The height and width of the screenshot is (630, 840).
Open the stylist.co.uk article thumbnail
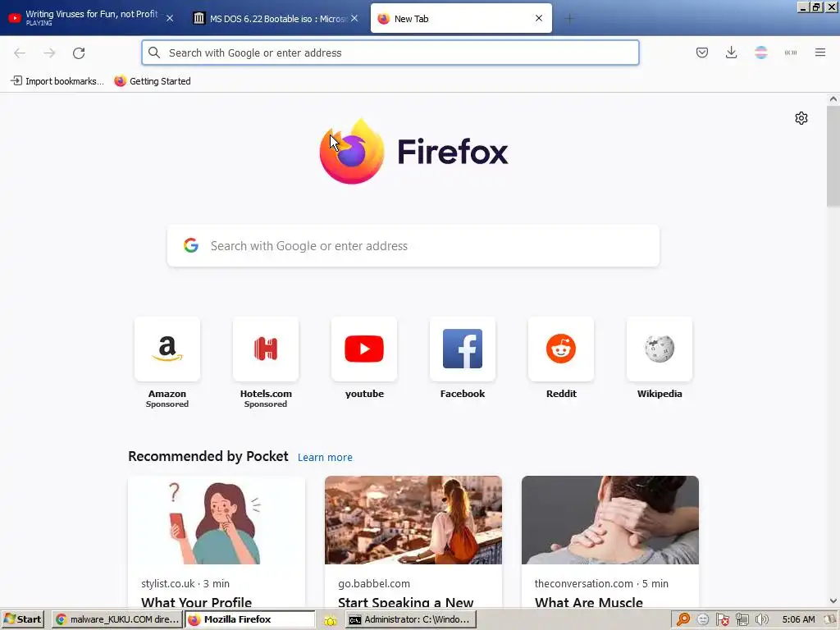(x=217, y=519)
